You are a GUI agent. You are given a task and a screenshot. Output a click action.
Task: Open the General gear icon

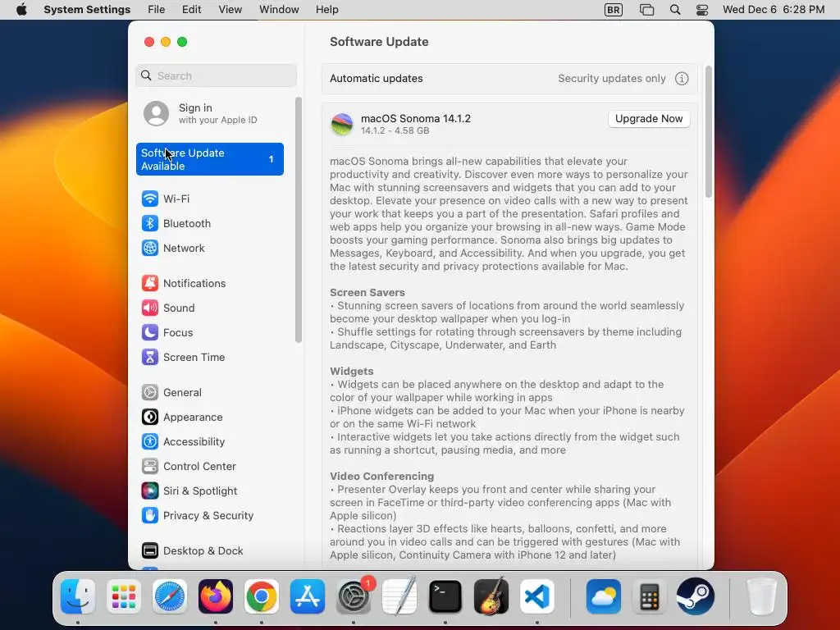[149, 393]
